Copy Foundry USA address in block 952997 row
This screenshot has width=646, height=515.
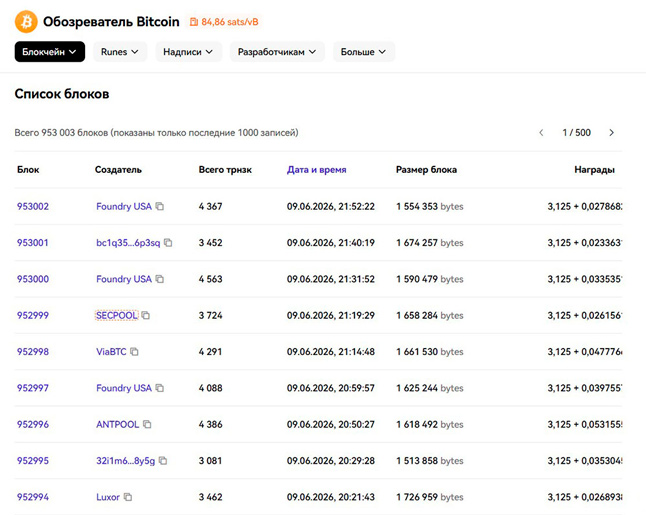[160, 388]
